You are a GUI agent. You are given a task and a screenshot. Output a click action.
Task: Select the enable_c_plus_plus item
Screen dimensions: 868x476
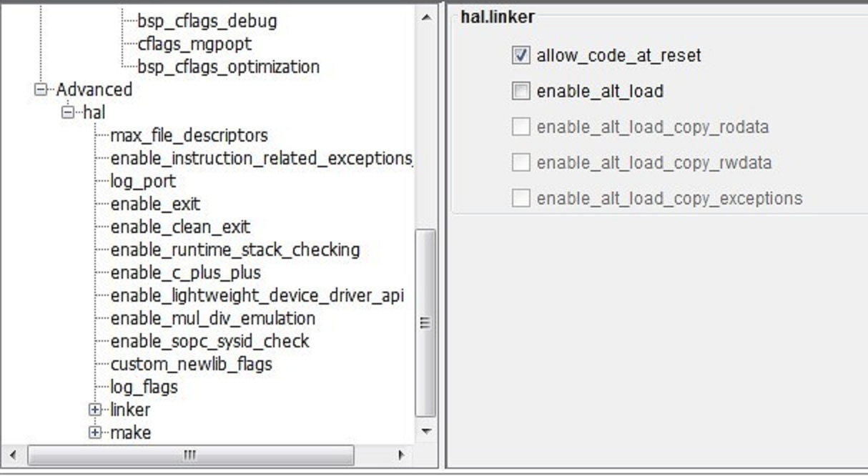click(x=185, y=273)
